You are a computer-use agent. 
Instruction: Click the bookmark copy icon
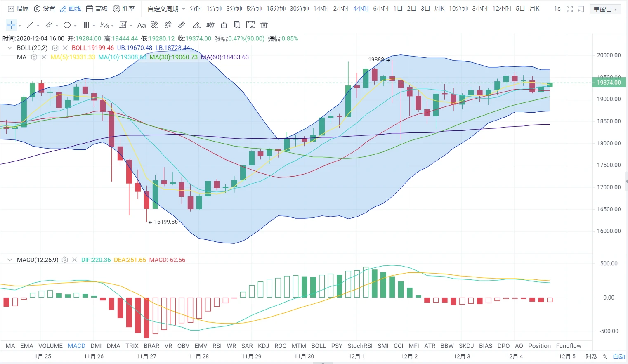pos(237,25)
